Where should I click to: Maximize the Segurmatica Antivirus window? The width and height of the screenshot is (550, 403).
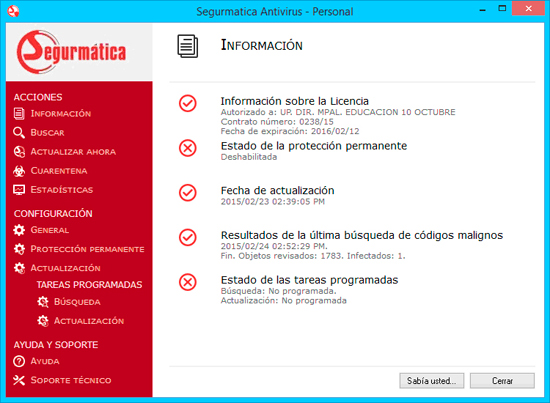coord(502,9)
